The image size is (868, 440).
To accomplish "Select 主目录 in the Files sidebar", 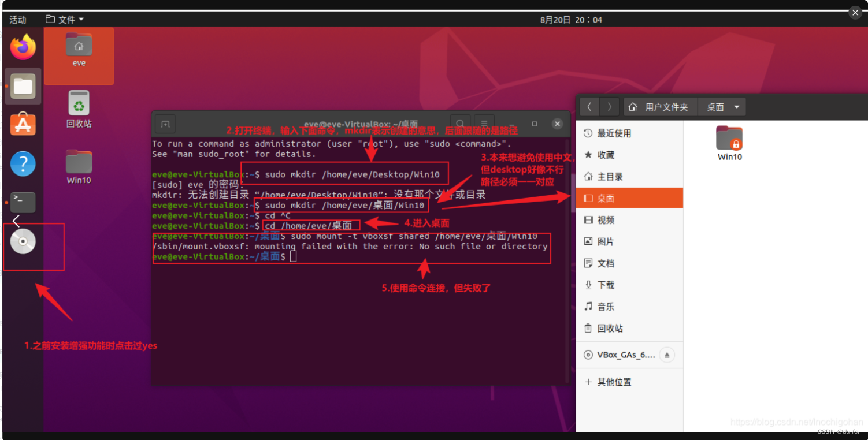I will (629, 177).
